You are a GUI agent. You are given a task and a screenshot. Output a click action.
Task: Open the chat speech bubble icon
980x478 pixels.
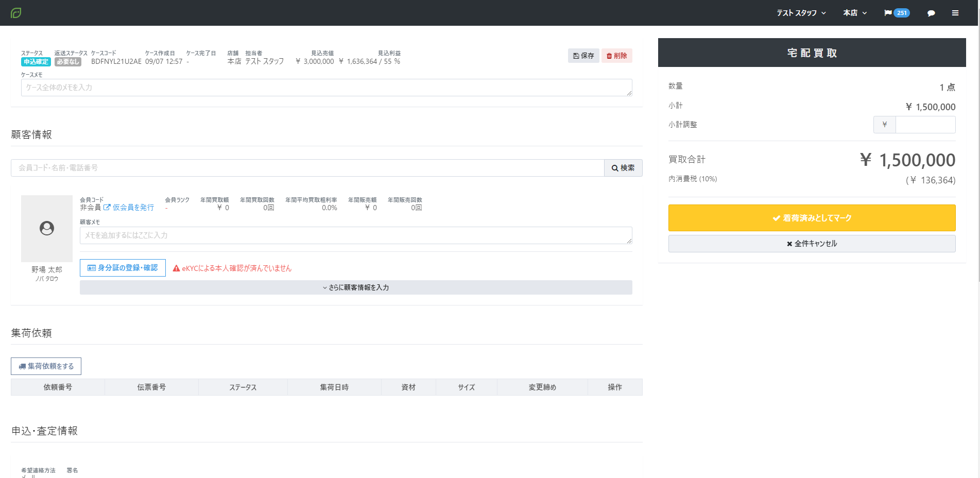tap(931, 13)
